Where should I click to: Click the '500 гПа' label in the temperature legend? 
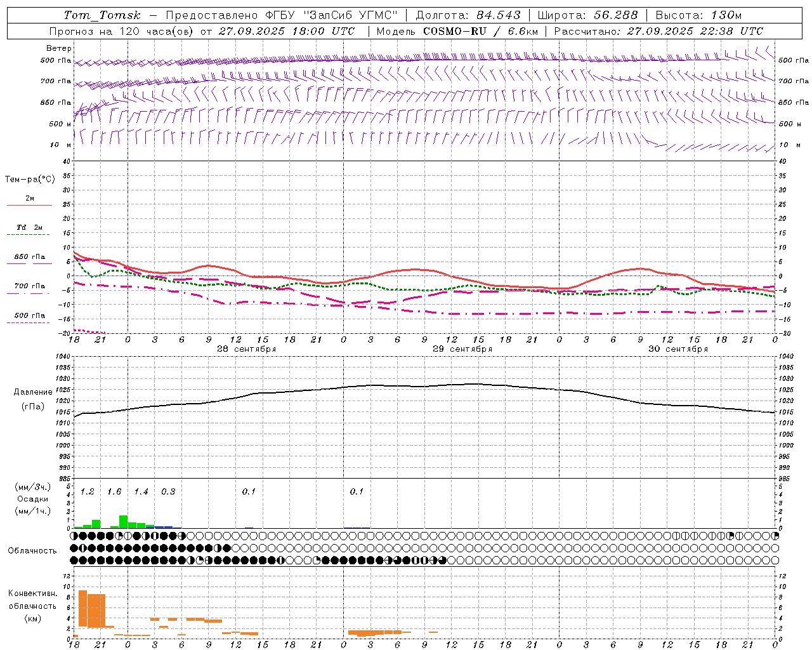[x=29, y=315]
